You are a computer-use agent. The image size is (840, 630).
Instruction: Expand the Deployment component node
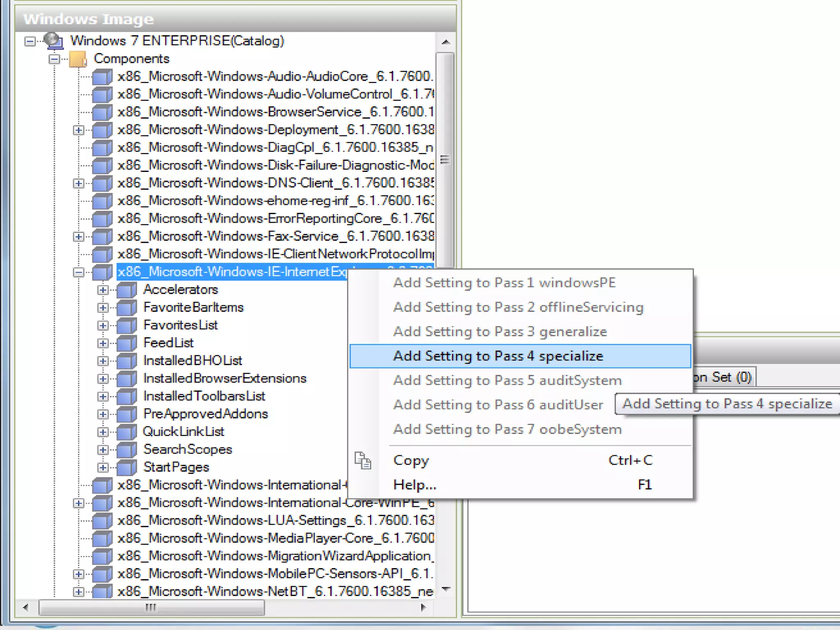coord(78,130)
